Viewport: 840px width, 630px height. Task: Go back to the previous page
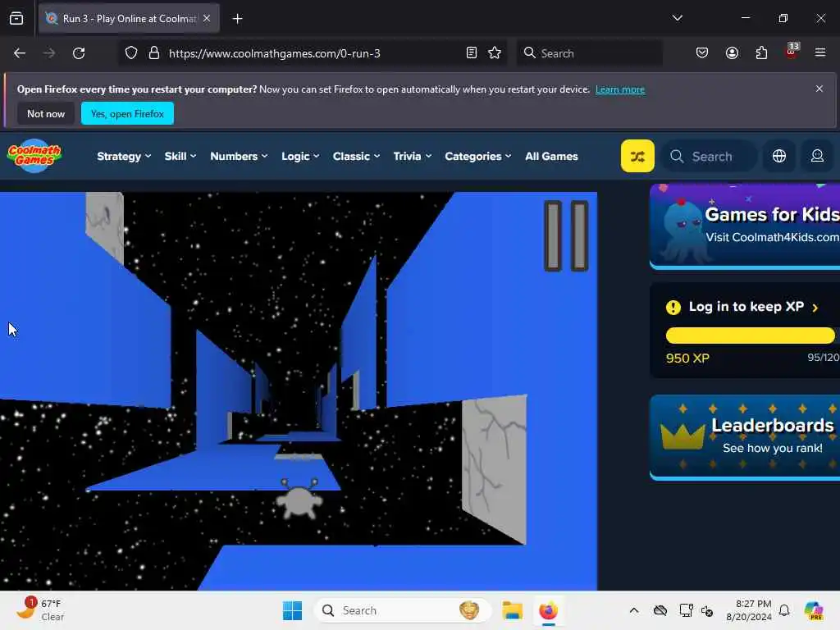point(20,53)
